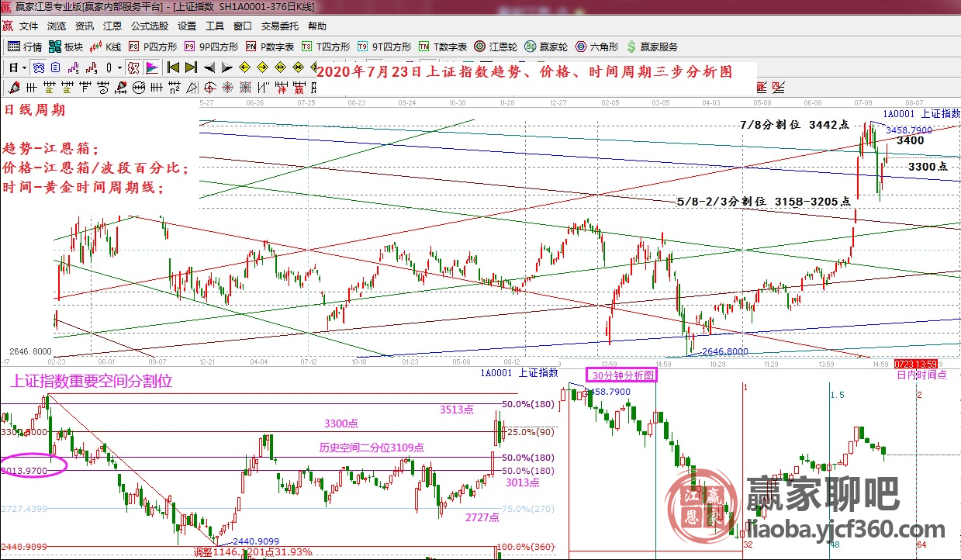The width and height of the screenshot is (961, 560).
Task: Open the 9T四方形 time square
Action: [384, 47]
